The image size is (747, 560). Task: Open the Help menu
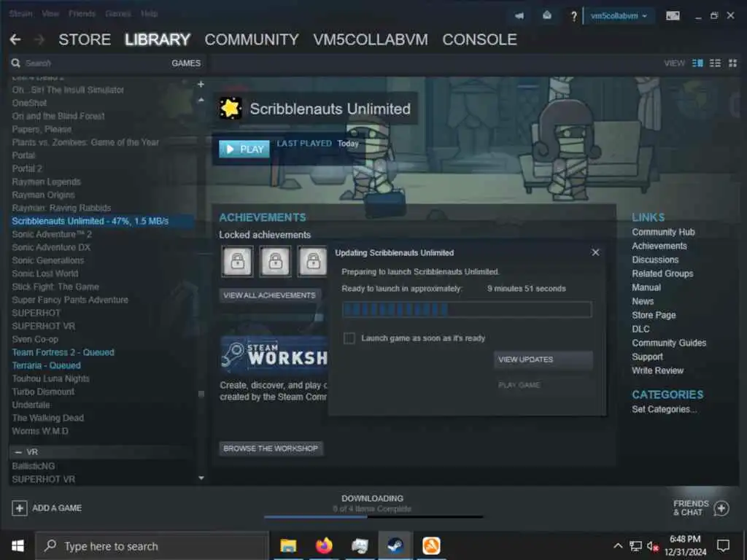click(x=149, y=14)
